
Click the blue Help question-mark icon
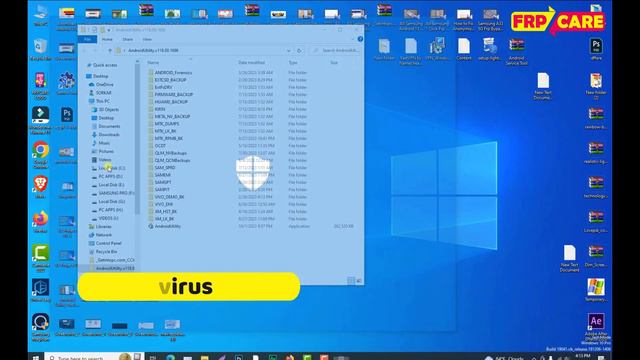[360, 39]
